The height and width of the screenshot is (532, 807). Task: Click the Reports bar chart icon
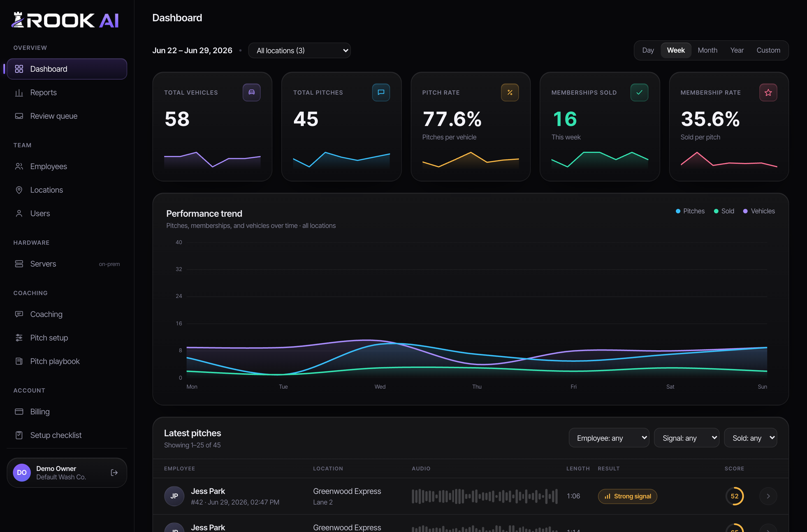pos(19,93)
